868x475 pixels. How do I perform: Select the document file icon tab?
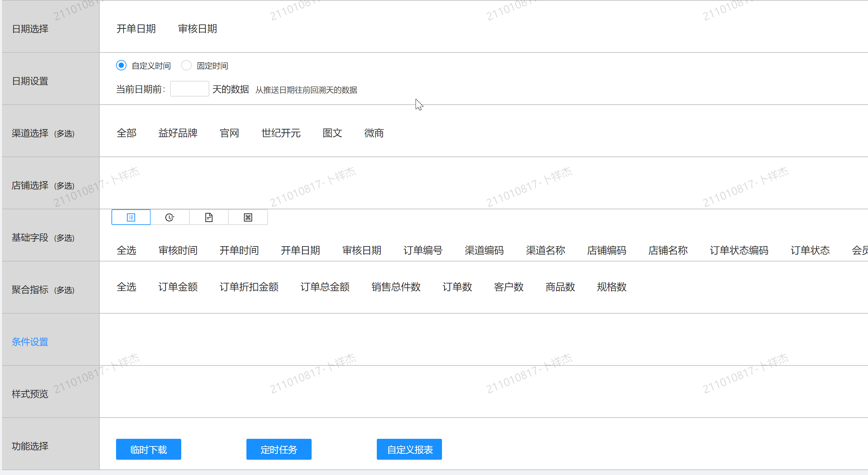209,217
